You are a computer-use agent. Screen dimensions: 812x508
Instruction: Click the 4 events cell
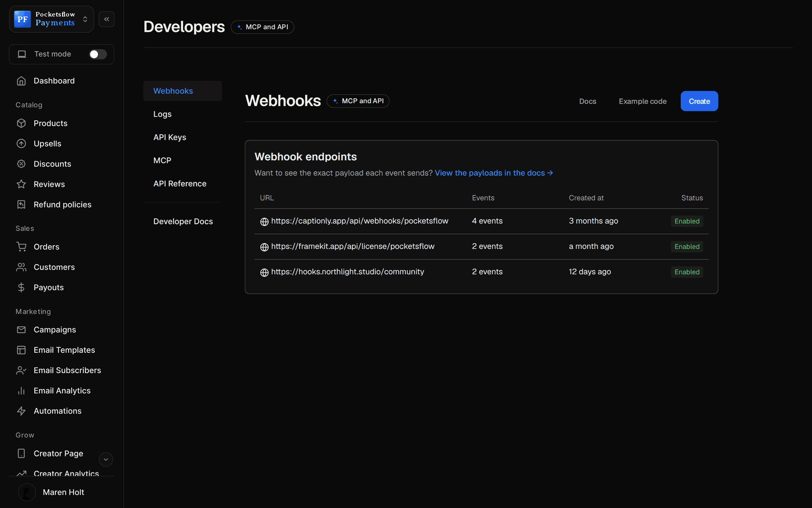tap(487, 221)
